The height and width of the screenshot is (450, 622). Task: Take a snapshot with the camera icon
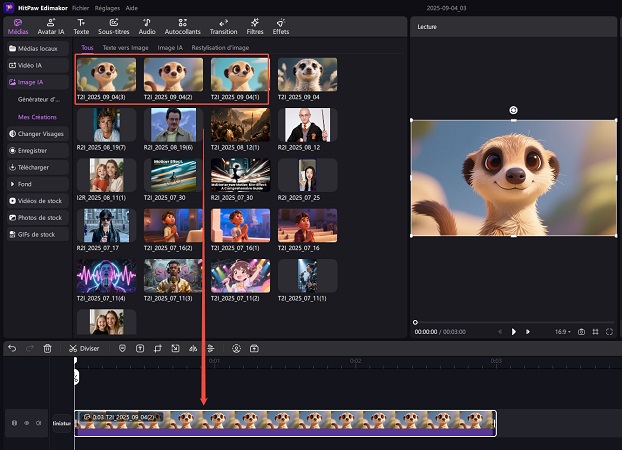(x=581, y=332)
